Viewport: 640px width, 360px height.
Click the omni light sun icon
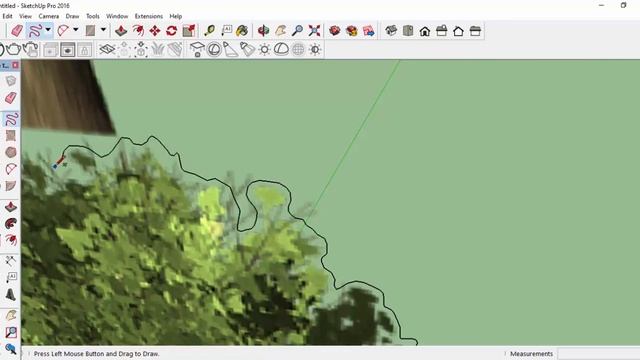point(264,49)
